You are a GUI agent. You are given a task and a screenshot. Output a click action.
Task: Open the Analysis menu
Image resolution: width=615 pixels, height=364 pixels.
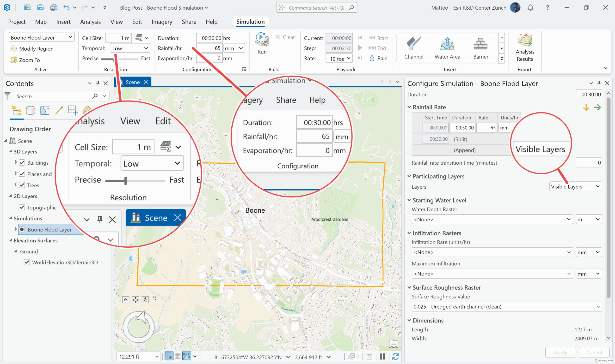[90, 22]
